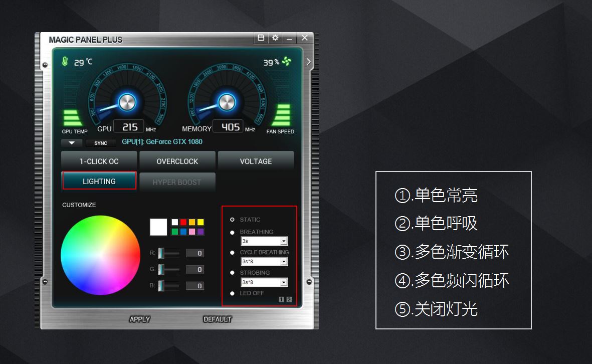
Task: Minimize the Magic Panel Plus window
Action: pos(290,39)
